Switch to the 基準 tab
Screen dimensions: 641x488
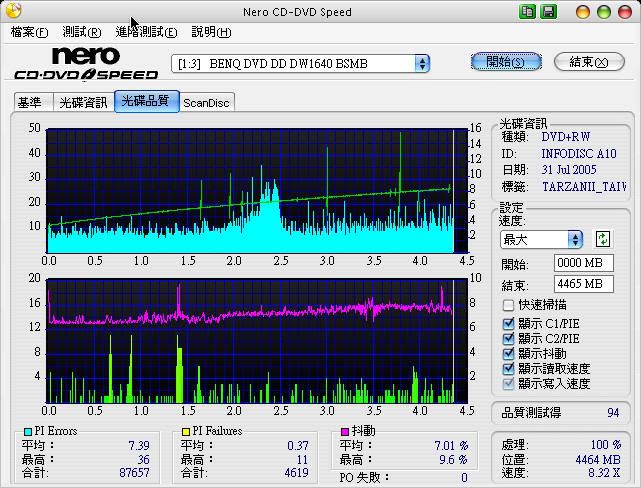(x=34, y=103)
